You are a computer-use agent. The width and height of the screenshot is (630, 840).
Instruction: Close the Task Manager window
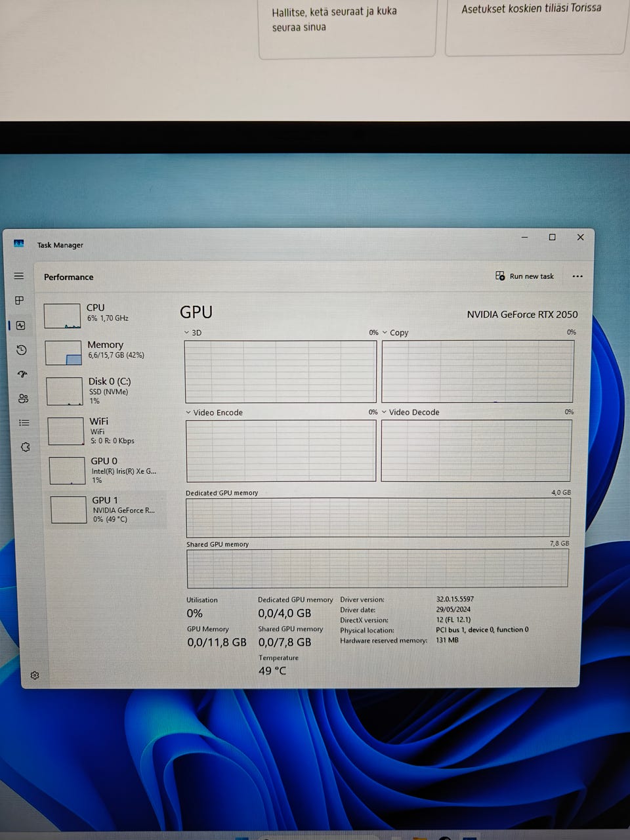point(580,237)
